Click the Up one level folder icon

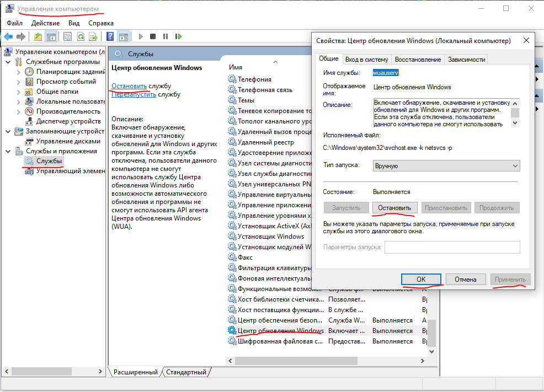coord(38,36)
